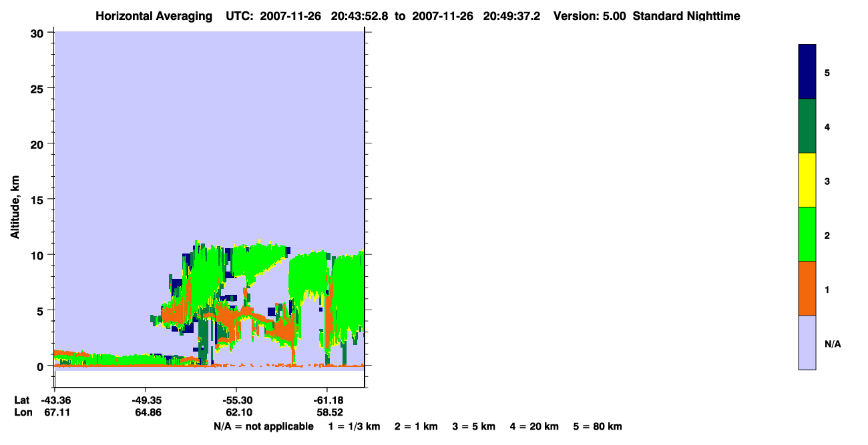Click the y-axis tick label 25

[39, 88]
